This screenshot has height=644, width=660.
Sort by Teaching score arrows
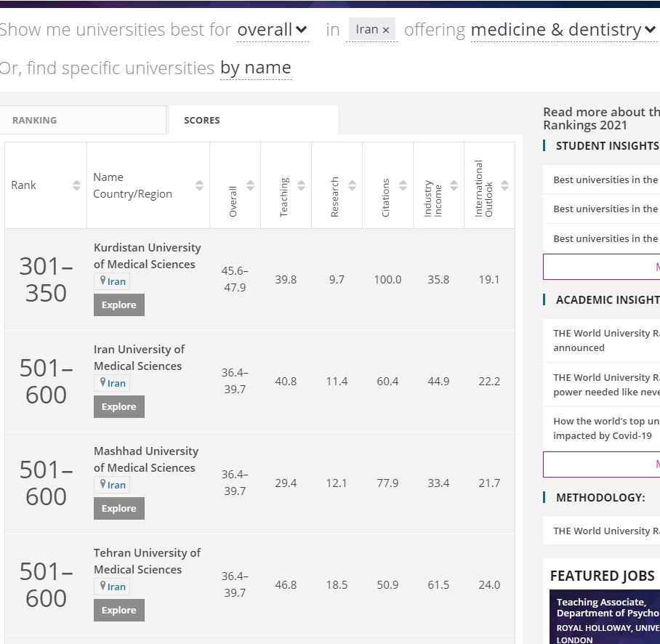coord(302,185)
